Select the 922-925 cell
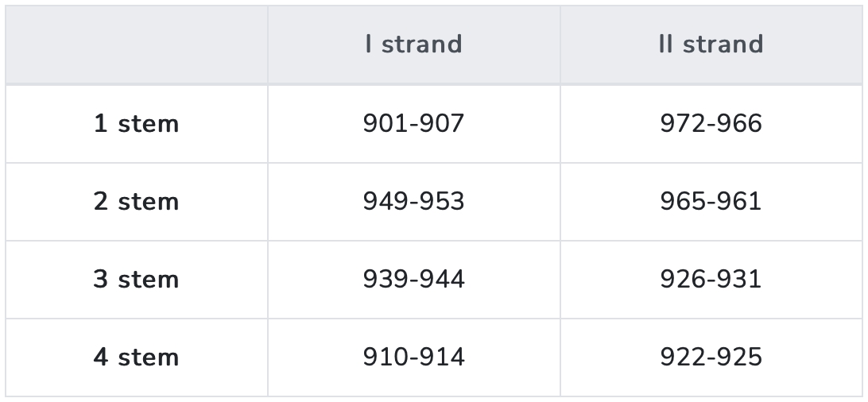This screenshot has width=868, height=402. point(711,358)
